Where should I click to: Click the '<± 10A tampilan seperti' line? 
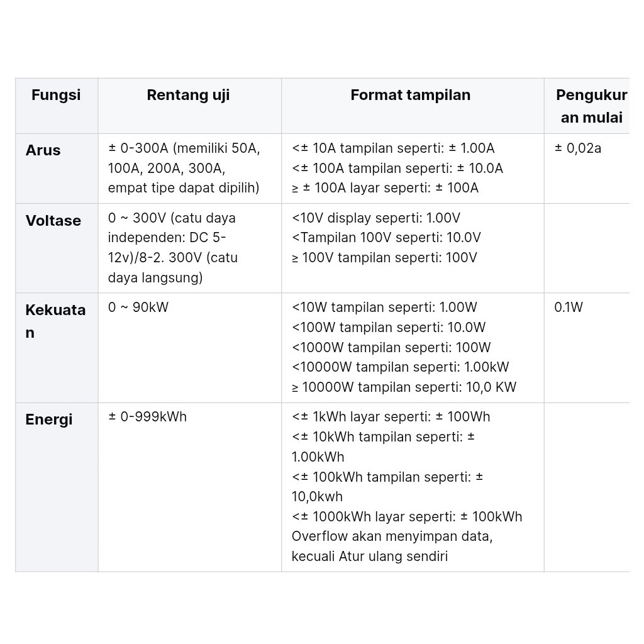point(393,148)
